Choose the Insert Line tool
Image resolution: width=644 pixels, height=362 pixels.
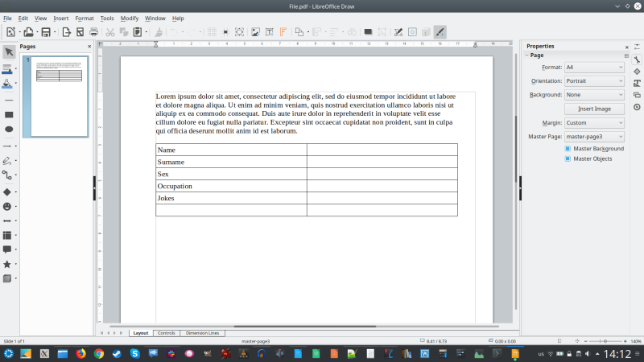click(9, 100)
